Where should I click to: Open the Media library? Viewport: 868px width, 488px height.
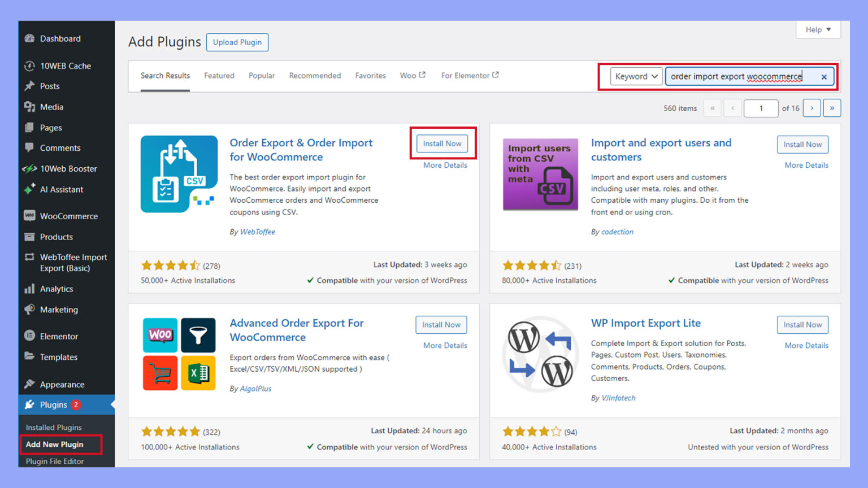[x=51, y=107]
